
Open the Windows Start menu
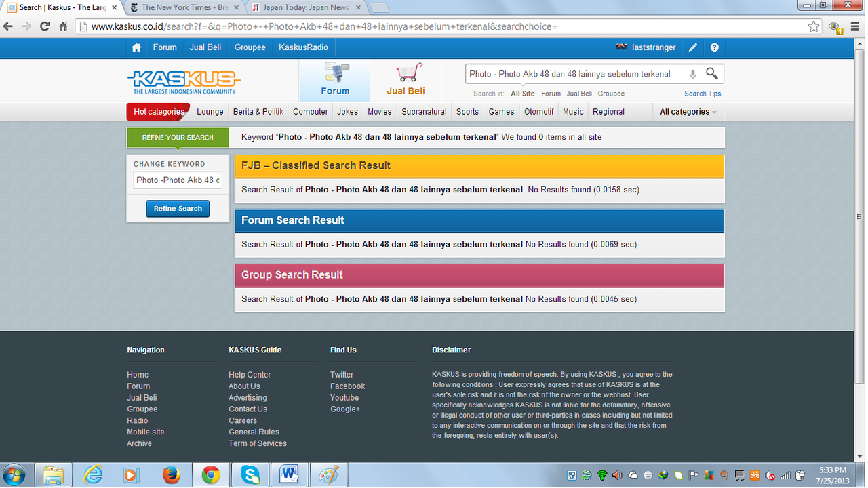(14, 475)
